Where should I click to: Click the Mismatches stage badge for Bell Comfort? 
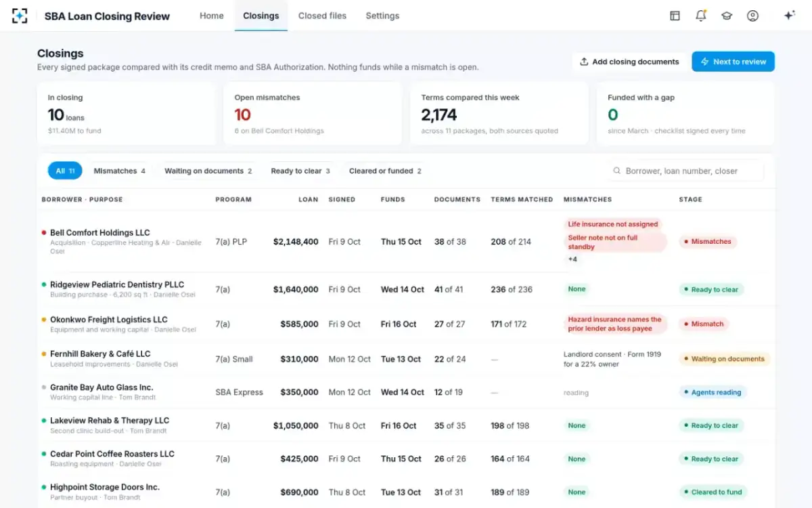pos(708,241)
